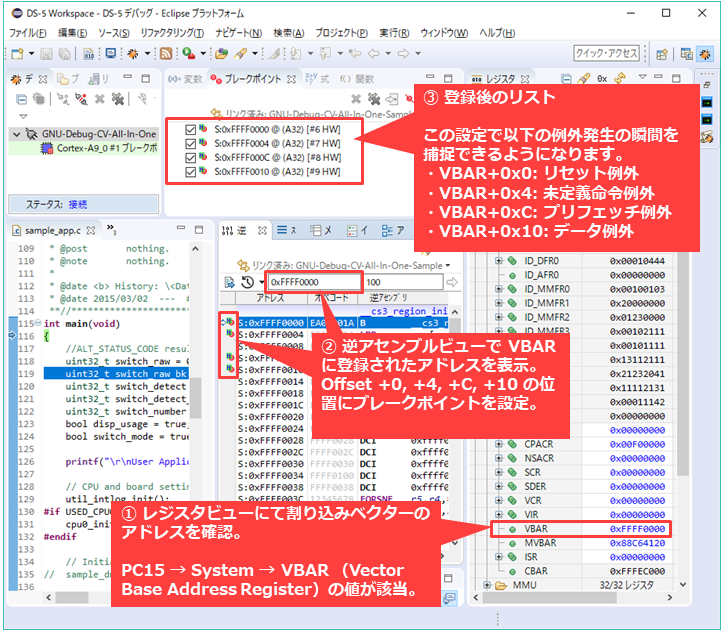Click the 接続 status link
723x632 pixels.
pyautogui.click(x=77, y=204)
